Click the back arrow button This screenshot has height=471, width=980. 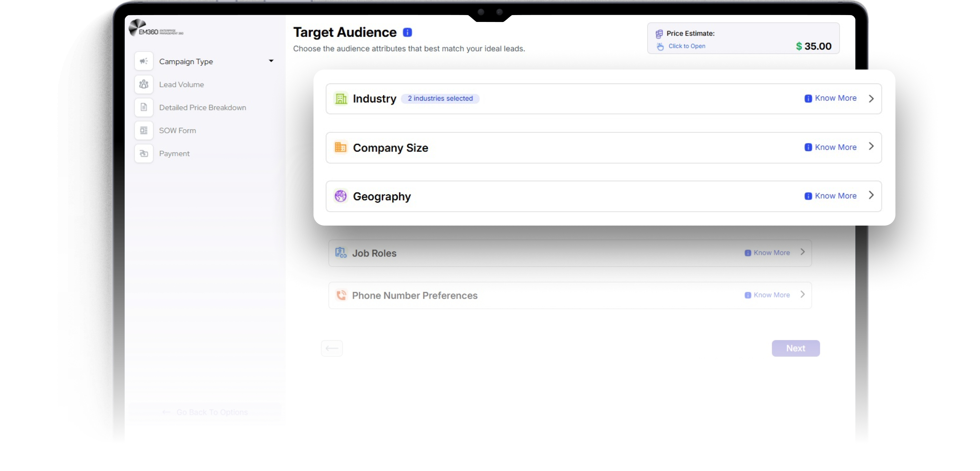pos(332,348)
